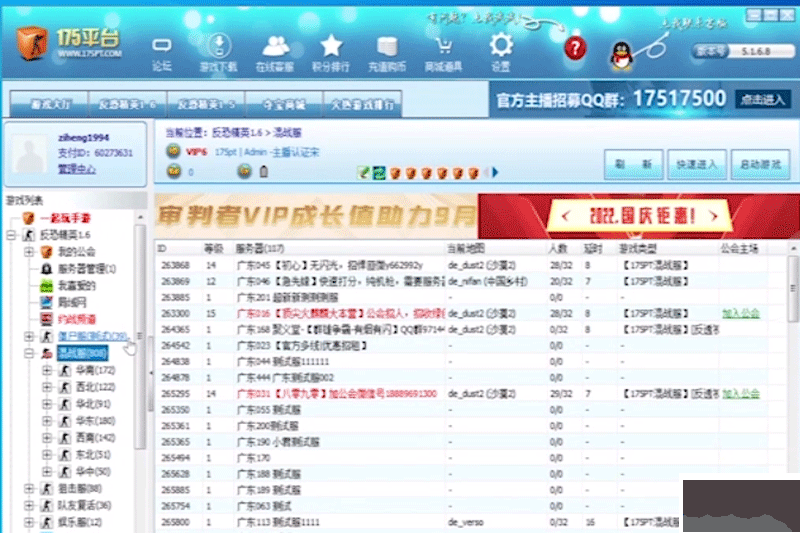Open the 积分排行 star ranking icon
The height and width of the screenshot is (533, 800).
tap(331, 53)
